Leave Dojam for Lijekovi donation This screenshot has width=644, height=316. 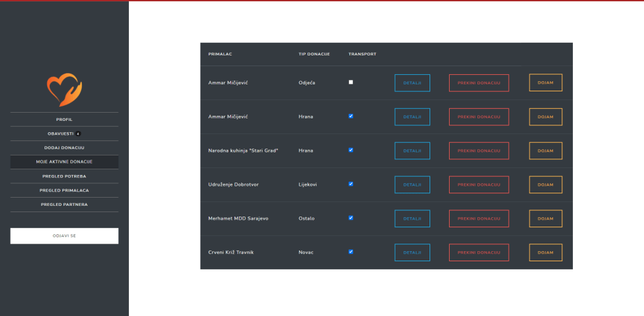(545, 184)
